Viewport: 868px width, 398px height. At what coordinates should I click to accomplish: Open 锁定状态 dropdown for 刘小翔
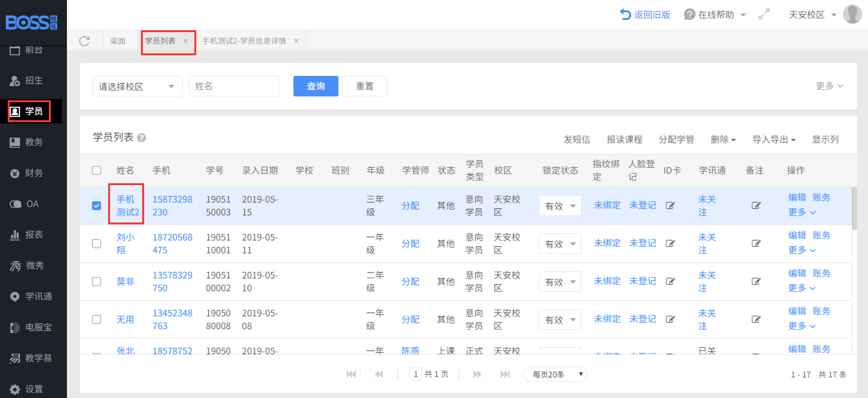click(x=560, y=244)
